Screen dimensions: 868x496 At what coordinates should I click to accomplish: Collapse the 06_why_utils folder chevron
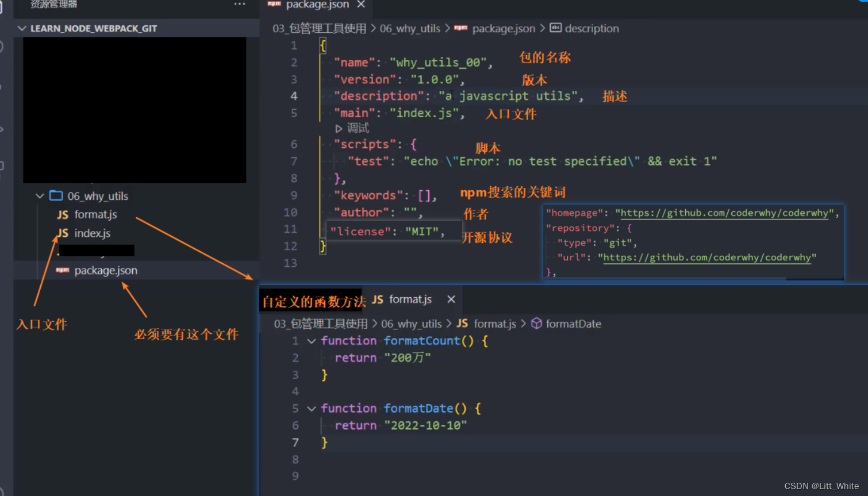point(40,196)
